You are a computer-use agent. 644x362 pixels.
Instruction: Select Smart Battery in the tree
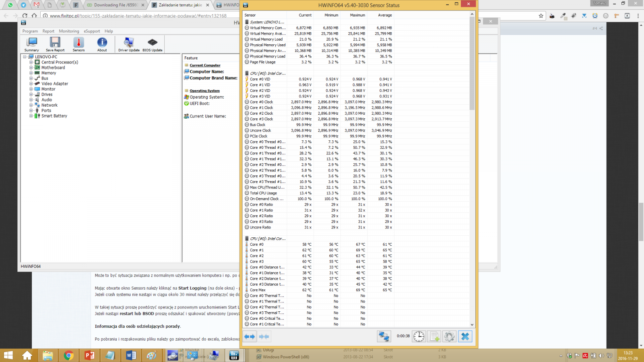(x=54, y=116)
